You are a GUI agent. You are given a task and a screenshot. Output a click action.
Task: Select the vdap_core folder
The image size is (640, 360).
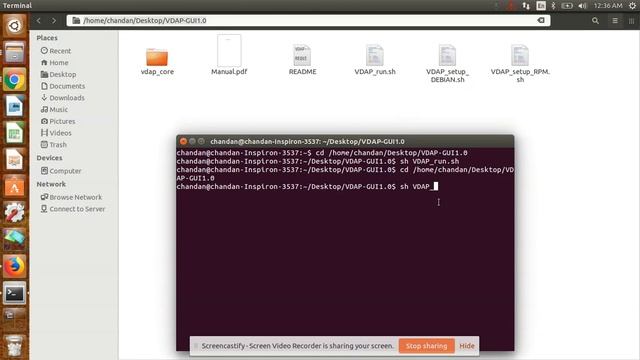[x=157, y=61]
